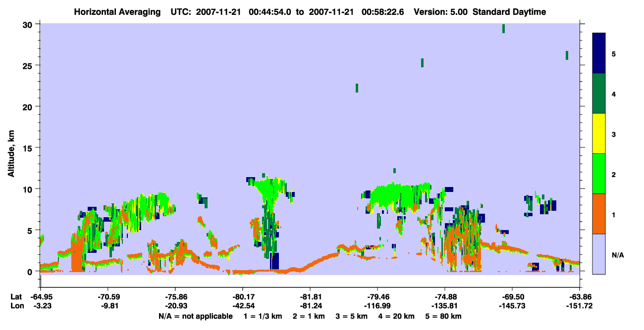Click the dark green legend swatch for 4
This screenshot has height=330, width=644.
coord(599,94)
